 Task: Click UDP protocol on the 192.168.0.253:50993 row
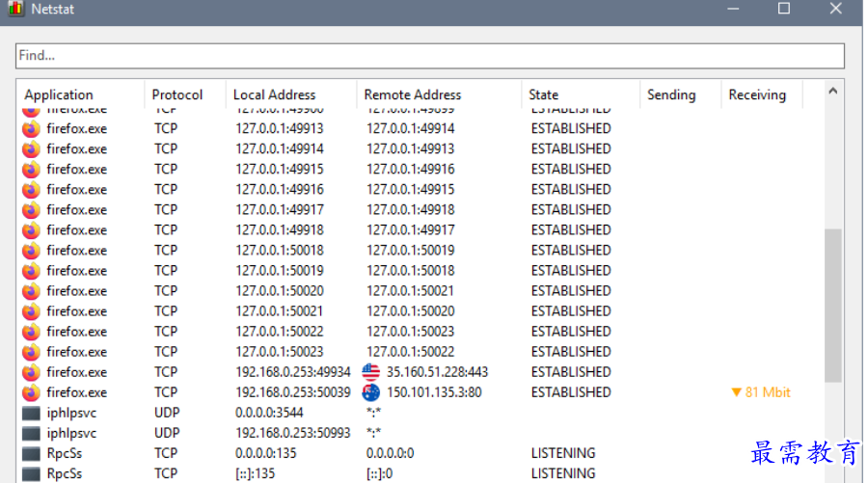[x=167, y=433]
